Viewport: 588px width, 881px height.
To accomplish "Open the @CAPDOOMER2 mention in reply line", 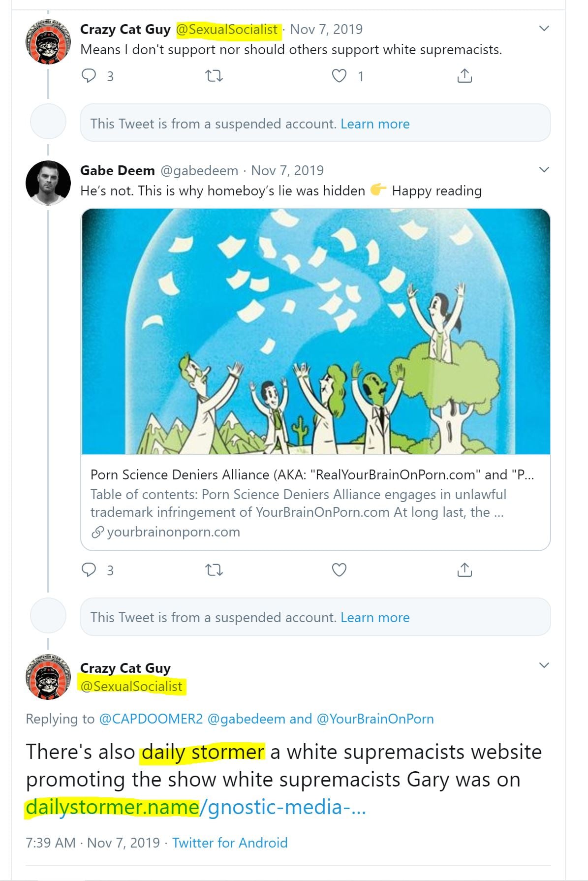I will tap(151, 719).
